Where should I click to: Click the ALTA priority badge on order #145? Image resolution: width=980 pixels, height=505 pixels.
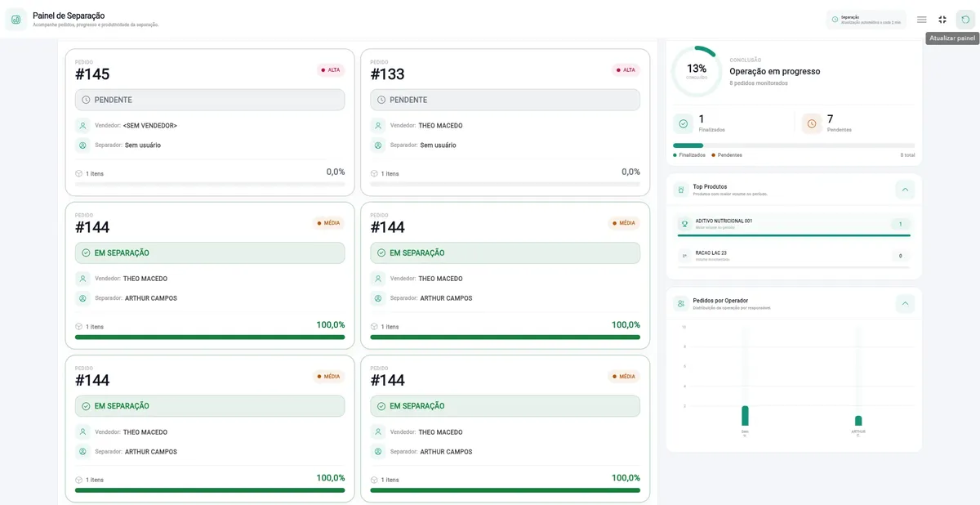pos(331,70)
